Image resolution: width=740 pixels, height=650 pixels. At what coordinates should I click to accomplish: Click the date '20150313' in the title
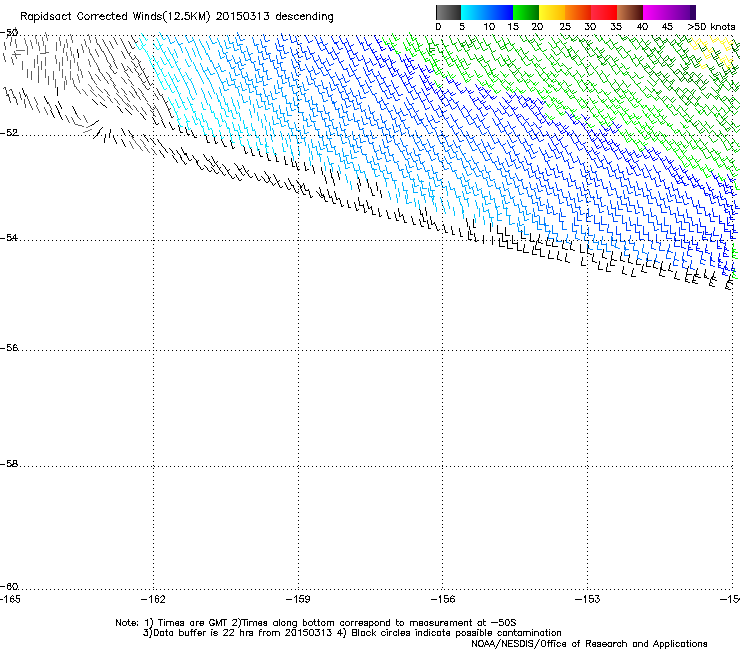[x=243, y=17]
